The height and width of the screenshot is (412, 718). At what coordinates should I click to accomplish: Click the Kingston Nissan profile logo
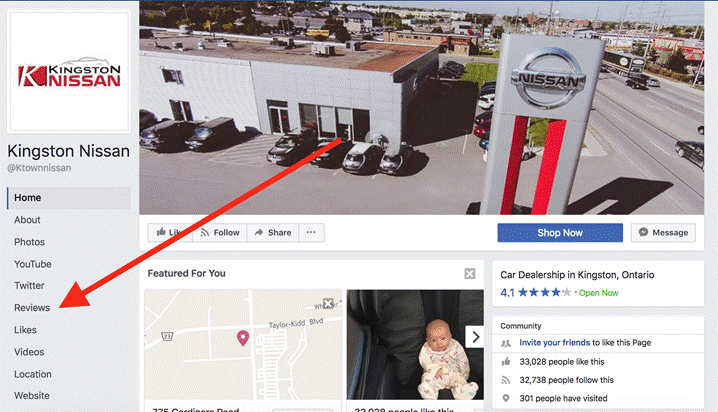pyautogui.click(x=69, y=71)
